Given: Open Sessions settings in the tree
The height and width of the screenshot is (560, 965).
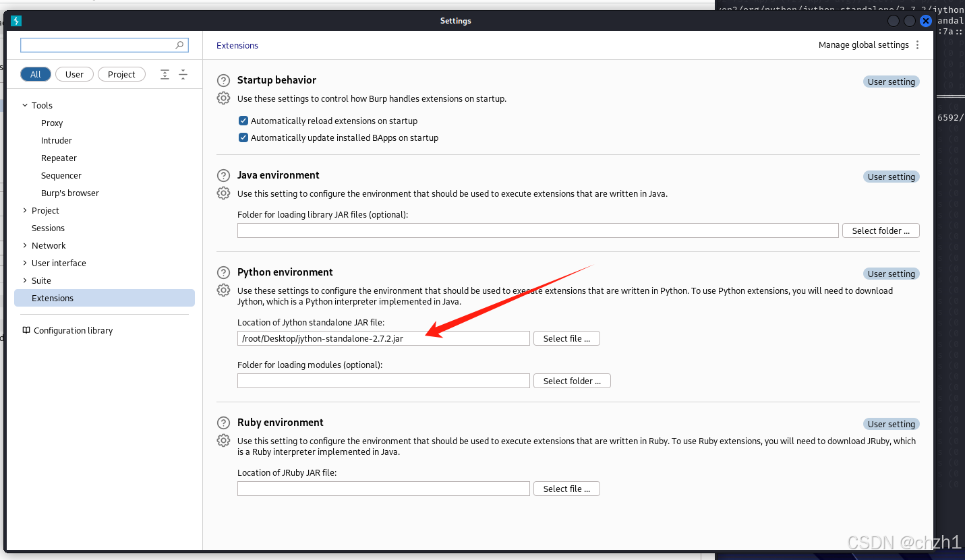Looking at the screenshot, I should pos(48,228).
